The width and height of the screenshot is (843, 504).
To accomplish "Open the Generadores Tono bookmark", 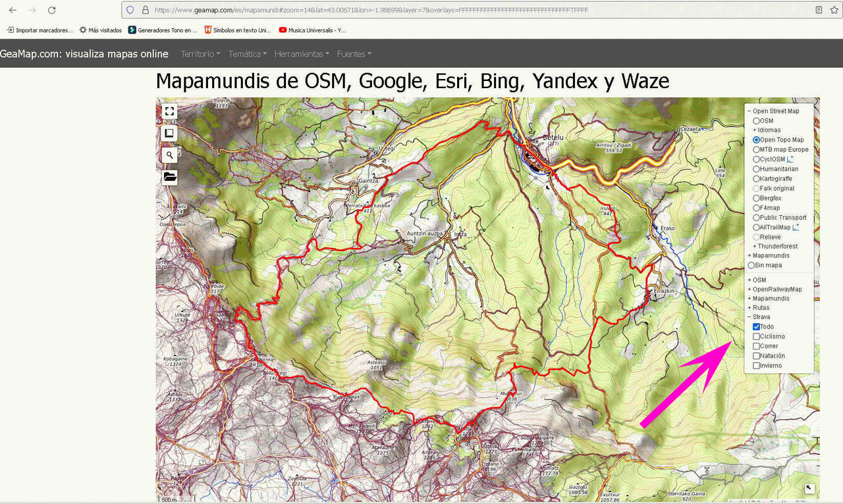I will [x=165, y=30].
